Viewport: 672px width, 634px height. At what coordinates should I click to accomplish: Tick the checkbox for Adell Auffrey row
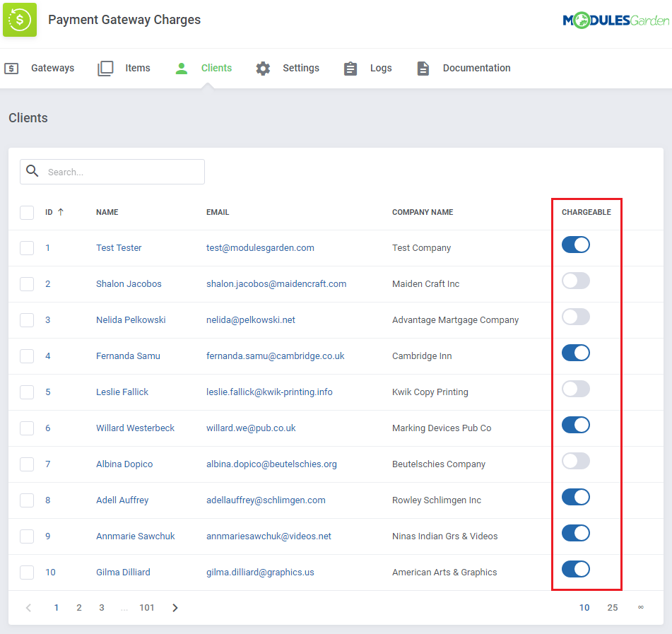point(27,500)
